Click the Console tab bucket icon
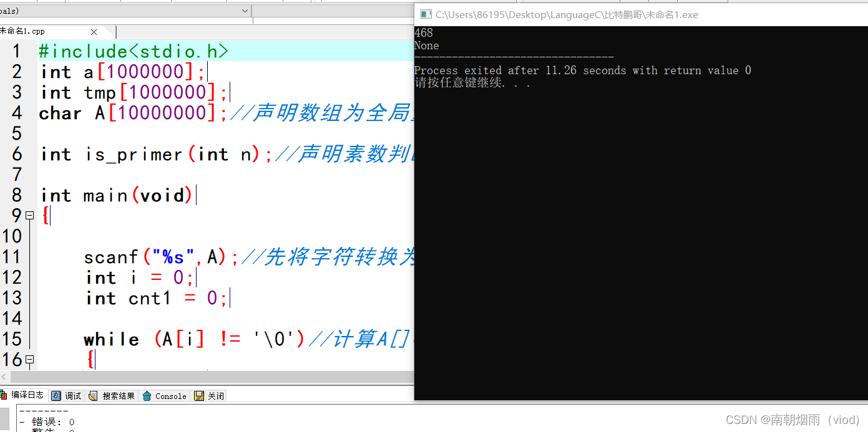Viewport: 868px width, 432px height. (x=147, y=396)
